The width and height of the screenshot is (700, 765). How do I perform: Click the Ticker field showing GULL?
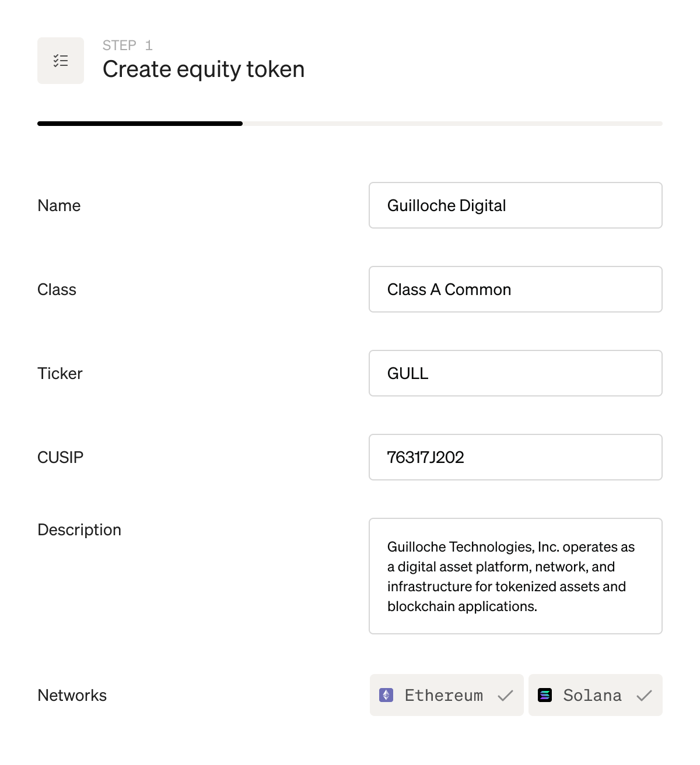(x=516, y=373)
